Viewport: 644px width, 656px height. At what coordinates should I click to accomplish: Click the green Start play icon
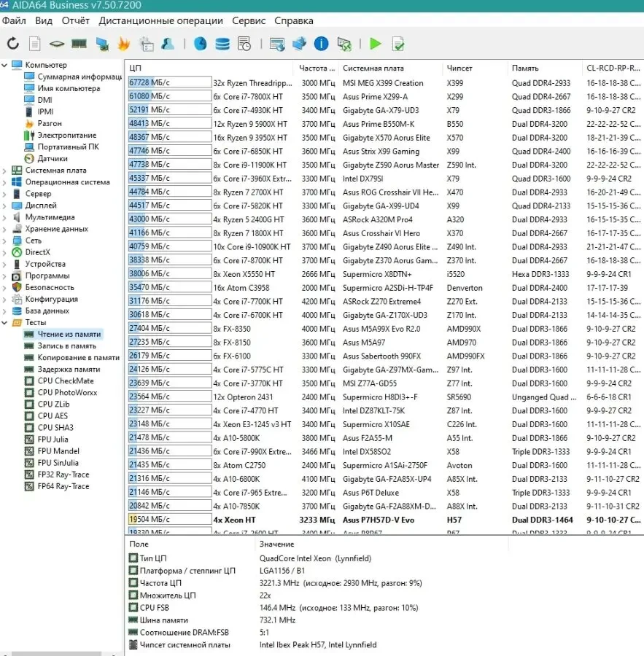pyautogui.click(x=375, y=44)
